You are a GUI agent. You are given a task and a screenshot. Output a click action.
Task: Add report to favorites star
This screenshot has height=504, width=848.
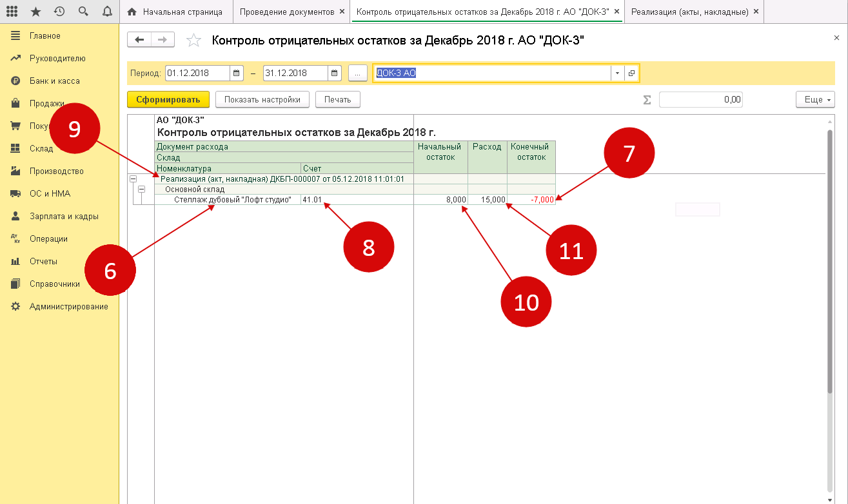(x=193, y=41)
